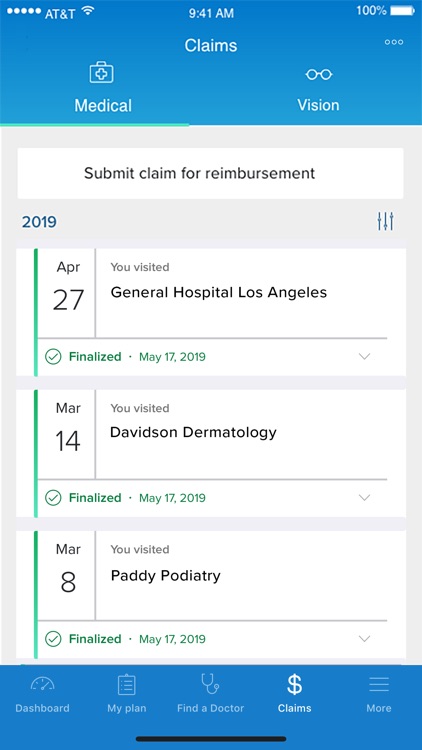Tap the medical kit icon
The height and width of the screenshot is (750, 422).
coord(101,73)
